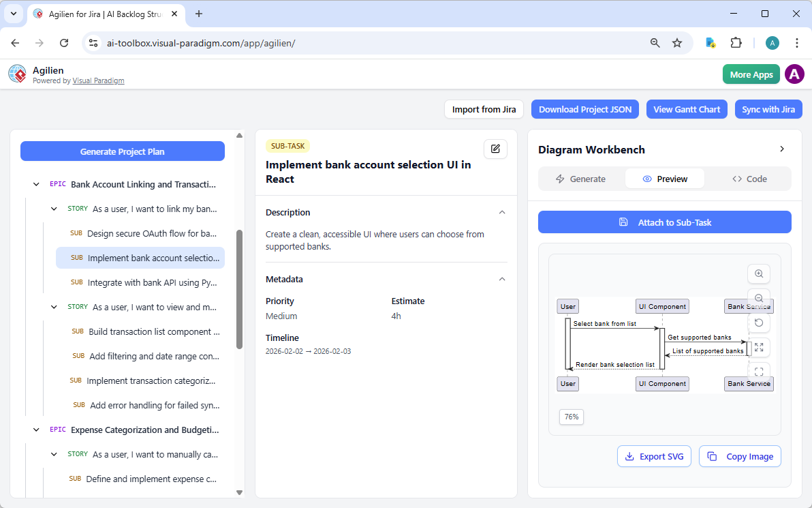This screenshot has width=812, height=508.
Task: Collapse the Bank Account Linking epic
Action: coord(36,183)
